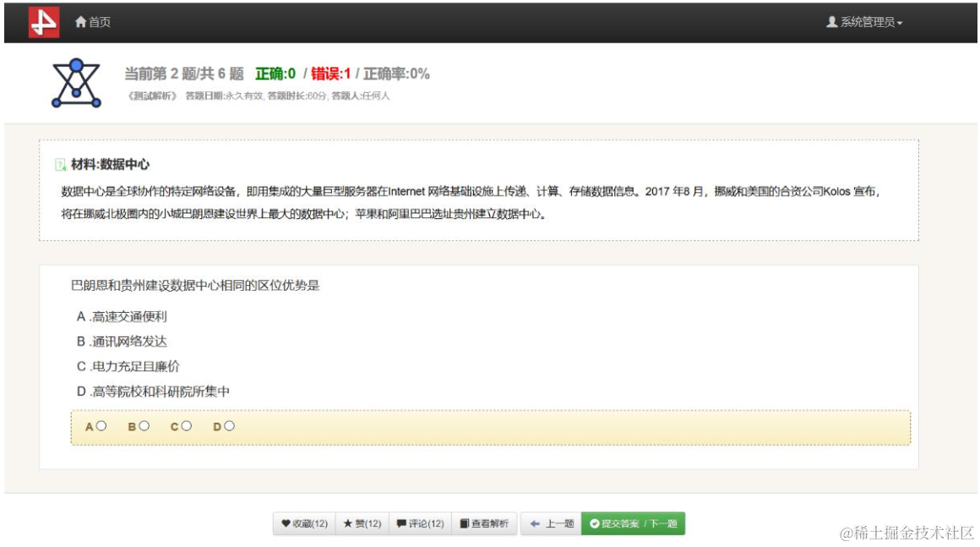Click the red site logo in navbar
The height and width of the screenshot is (547, 980).
[x=44, y=23]
